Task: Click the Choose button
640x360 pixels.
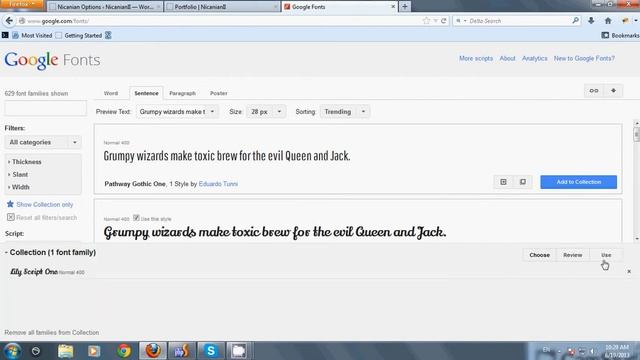Action: pos(539,255)
